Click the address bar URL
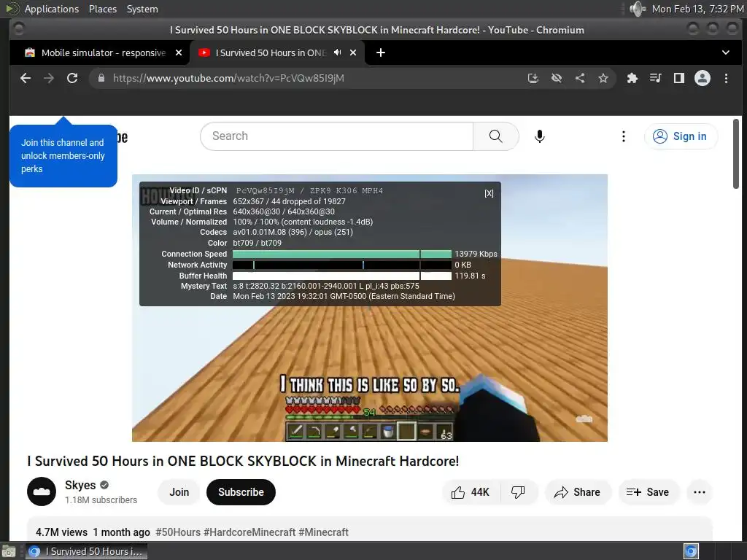The image size is (747, 560). pyautogui.click(x=228, y=78)
